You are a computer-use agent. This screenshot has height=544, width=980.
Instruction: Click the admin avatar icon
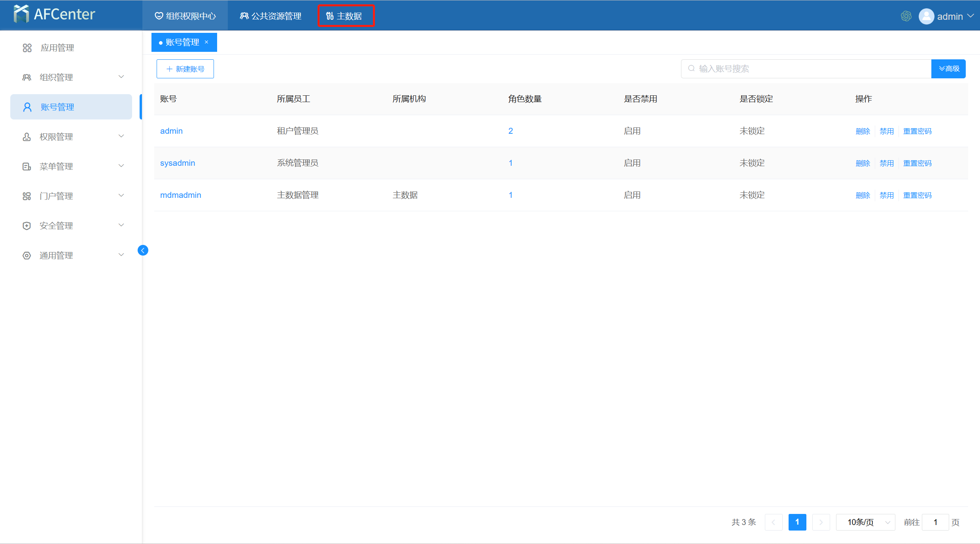[926, 16]
